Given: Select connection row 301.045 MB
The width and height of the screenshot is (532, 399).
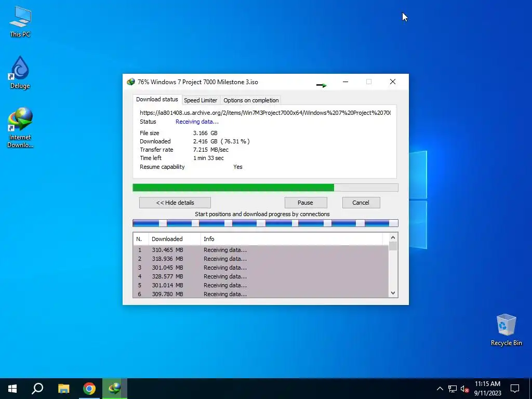Looking at the screenshot, I should [x=261, y=268].
